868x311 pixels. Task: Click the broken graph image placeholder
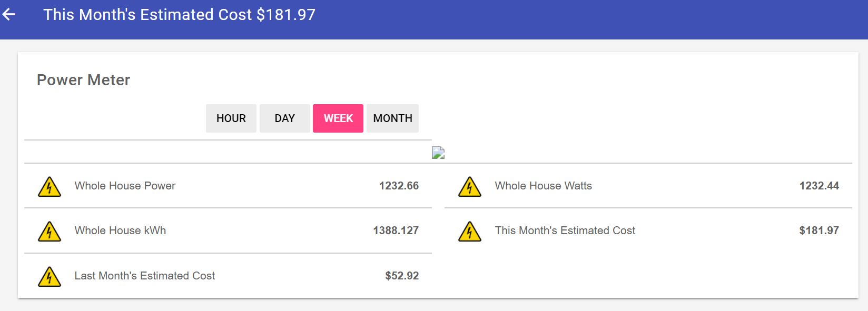coord(438,153)
